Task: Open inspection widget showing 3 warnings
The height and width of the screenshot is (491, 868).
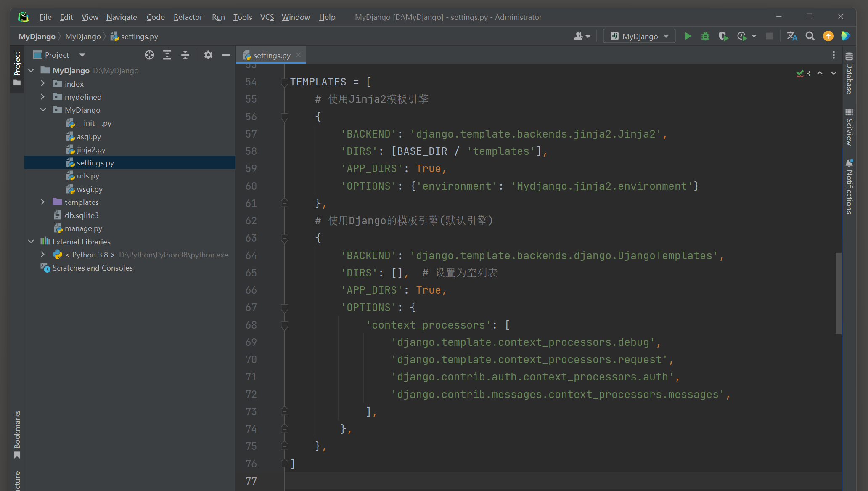Action: 803,73
